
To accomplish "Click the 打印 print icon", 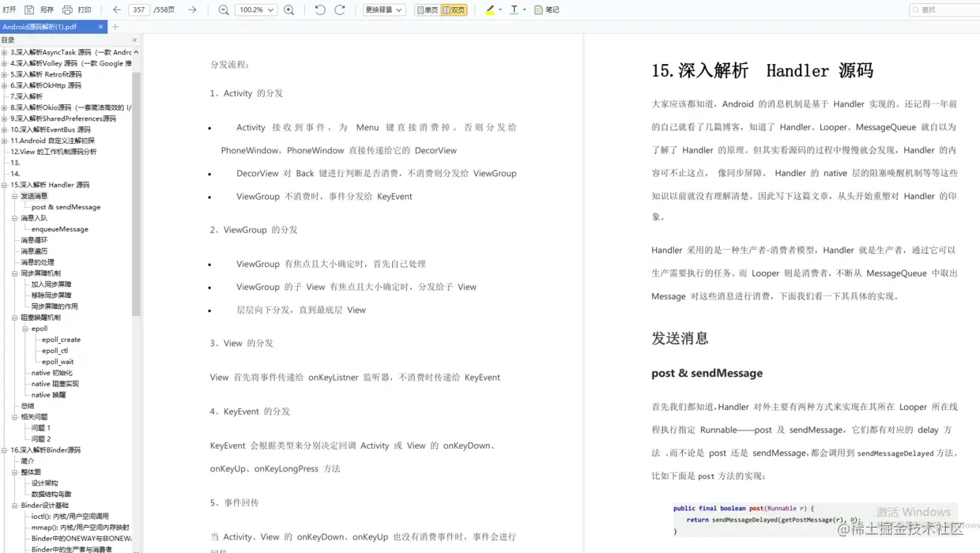I will pos(67,9).
